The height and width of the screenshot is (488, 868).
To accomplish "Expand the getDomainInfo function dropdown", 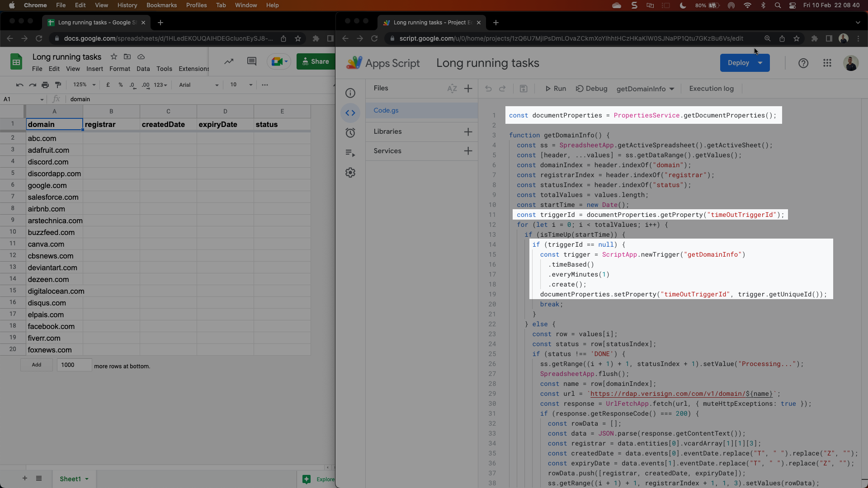I will point(645,89).
